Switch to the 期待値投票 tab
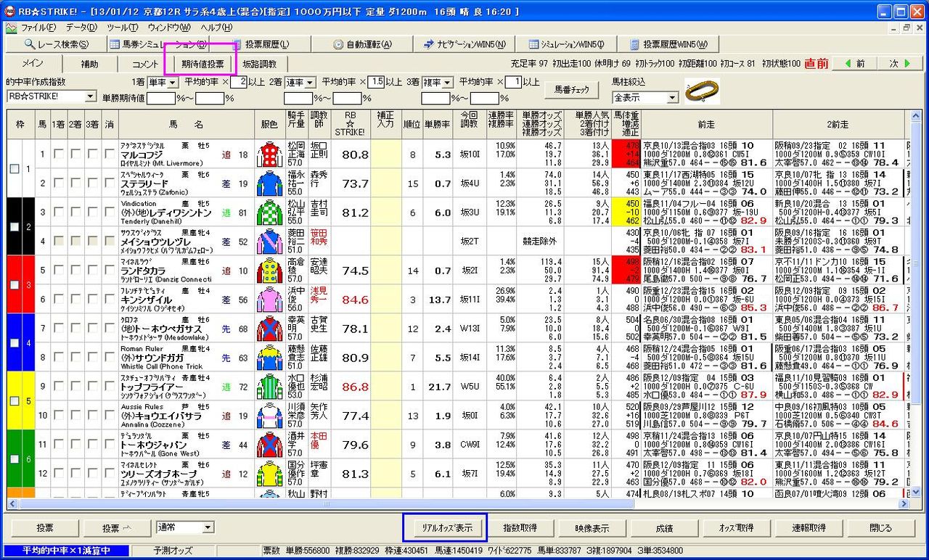The width and height of the screenshot is (929, 560). pyautogui.click(x=202, y=64)
